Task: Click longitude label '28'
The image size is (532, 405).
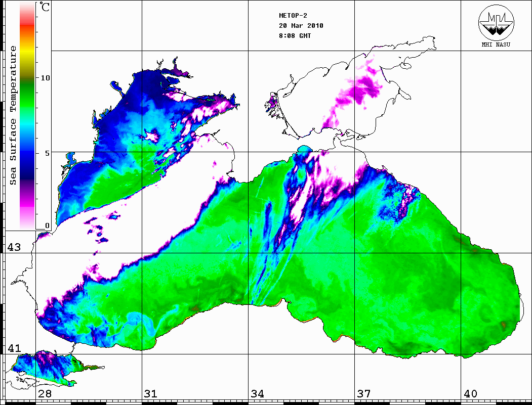Action: pyautogui.click(x=45, y=393)
